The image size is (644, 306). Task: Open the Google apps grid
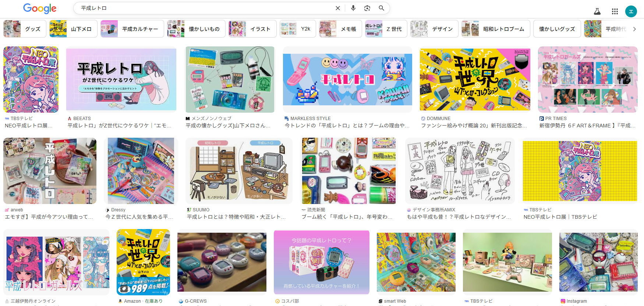(x=615, y=11)
